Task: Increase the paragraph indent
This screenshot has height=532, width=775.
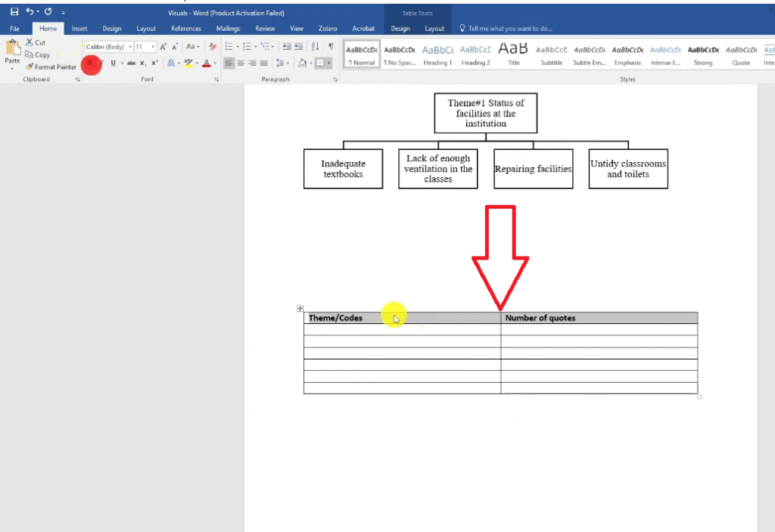Action: point(299,47)
